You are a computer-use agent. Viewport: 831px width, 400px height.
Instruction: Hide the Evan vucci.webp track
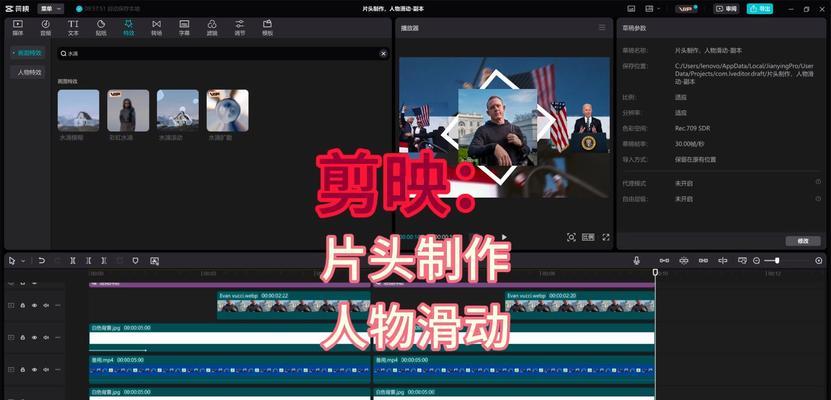34,305
